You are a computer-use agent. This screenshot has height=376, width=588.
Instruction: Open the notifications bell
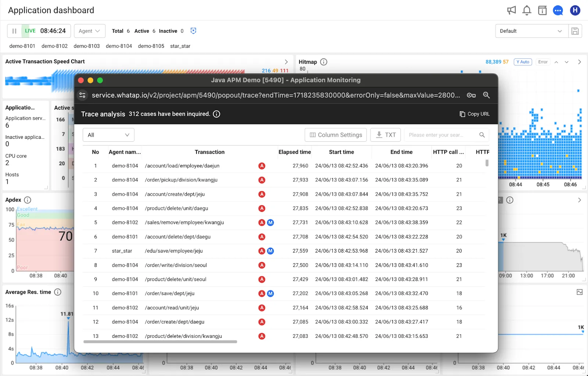point(527,10)
